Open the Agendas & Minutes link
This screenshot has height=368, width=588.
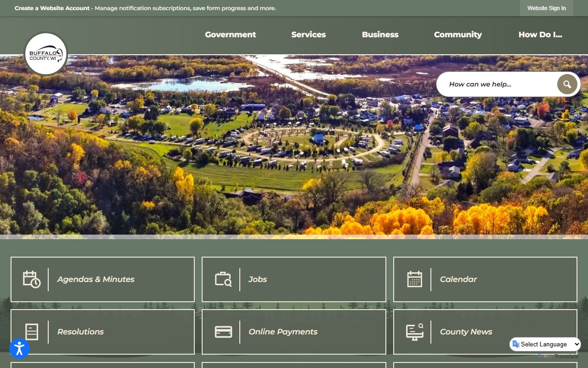point(96,279)
